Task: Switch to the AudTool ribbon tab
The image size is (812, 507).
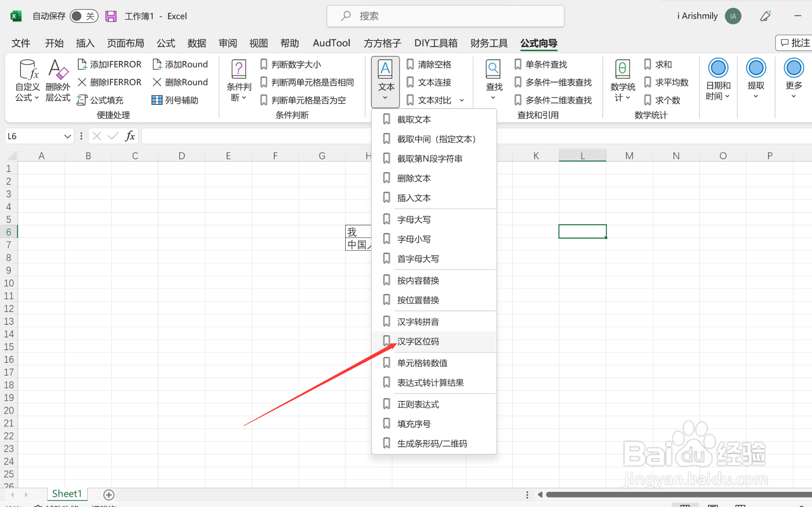Action: 331,43
